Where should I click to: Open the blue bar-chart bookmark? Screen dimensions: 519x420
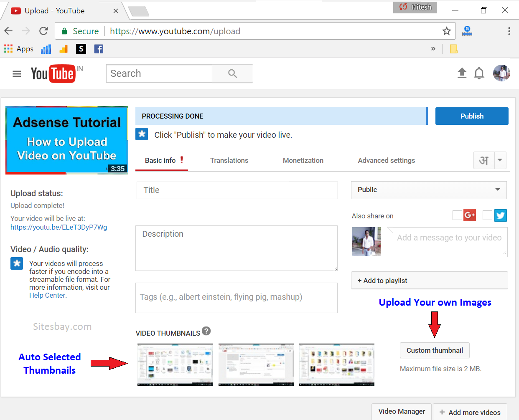click(46, 49)
